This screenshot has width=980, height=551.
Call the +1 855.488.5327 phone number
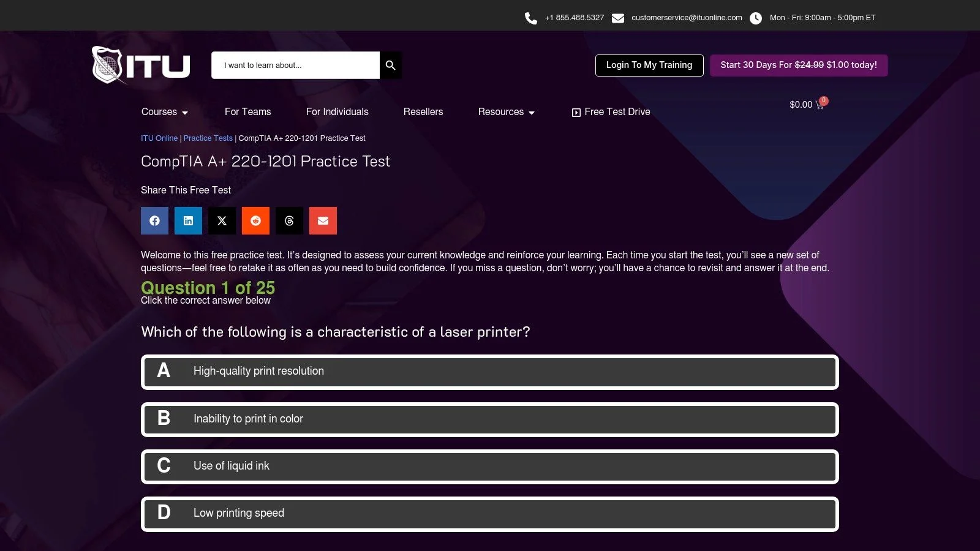tap(575, 18)
